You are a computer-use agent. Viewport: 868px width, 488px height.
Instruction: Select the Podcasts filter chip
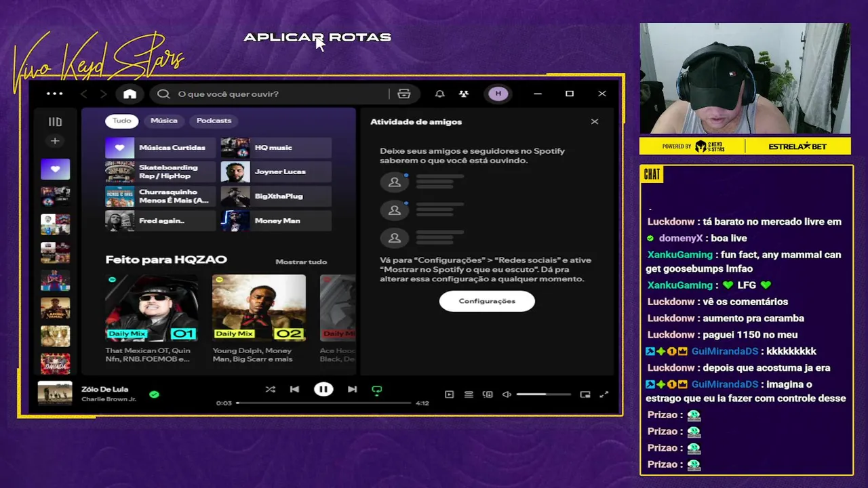[x=214, y=121]
